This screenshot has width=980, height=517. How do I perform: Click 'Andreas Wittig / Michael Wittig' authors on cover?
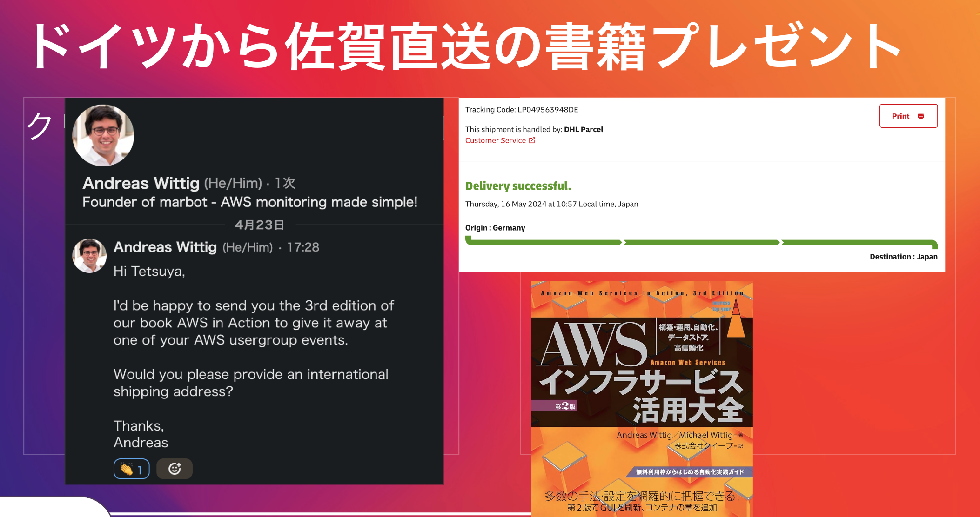click(675, 435)
